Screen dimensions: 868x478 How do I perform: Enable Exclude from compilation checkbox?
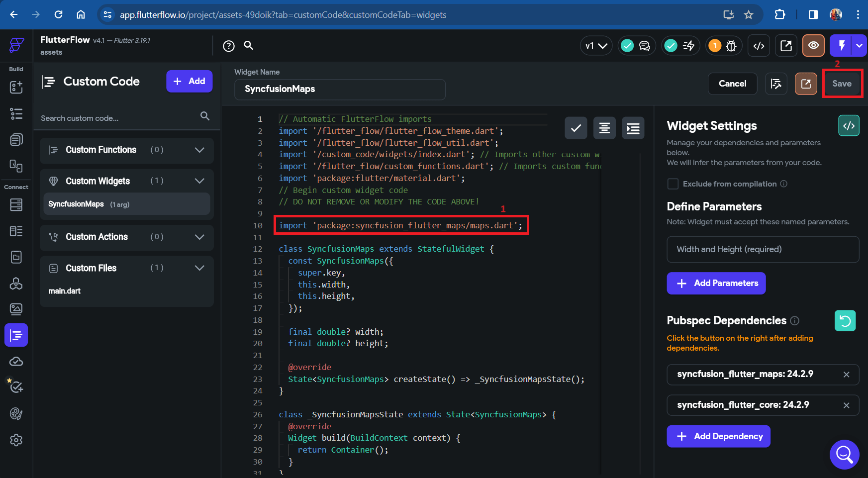tap(673, 184)
